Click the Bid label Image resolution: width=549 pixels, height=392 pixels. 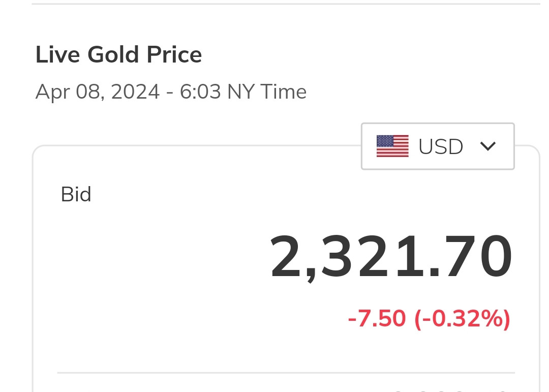tap(76, 195)
